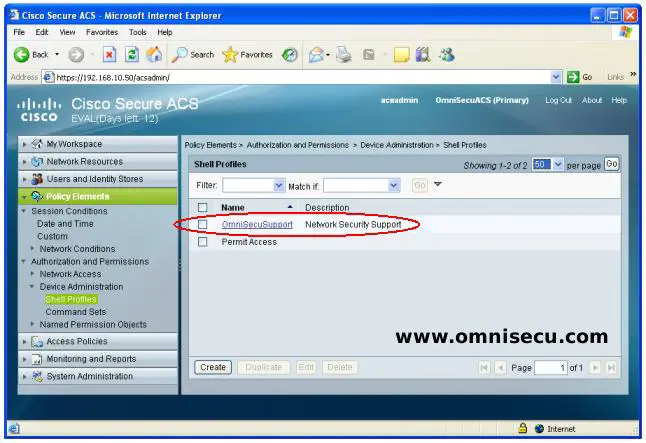
Task: Click the per page Go button
Action: (611, 164)
